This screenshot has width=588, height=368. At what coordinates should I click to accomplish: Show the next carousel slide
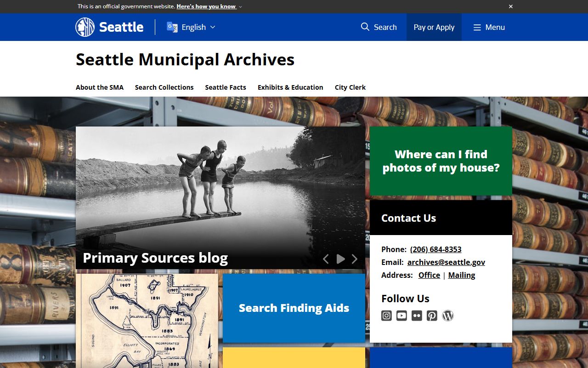(x=355, y=259)
